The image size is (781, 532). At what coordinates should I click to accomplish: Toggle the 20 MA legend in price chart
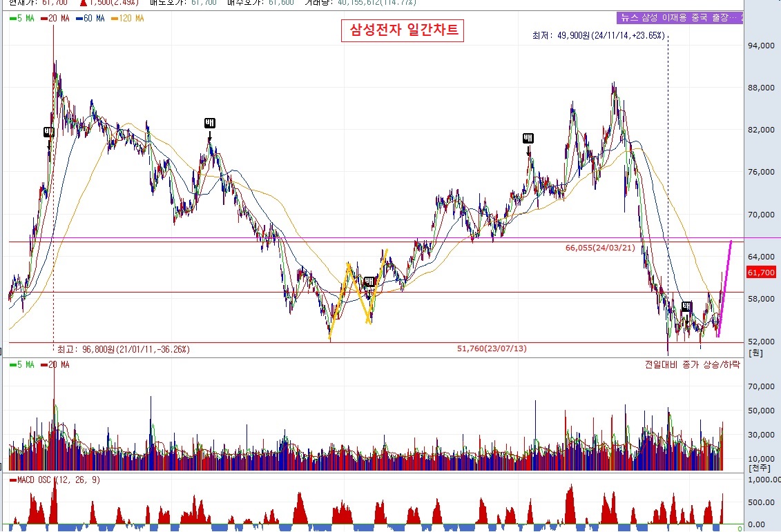pyautogui.click(x=55, y=19)
